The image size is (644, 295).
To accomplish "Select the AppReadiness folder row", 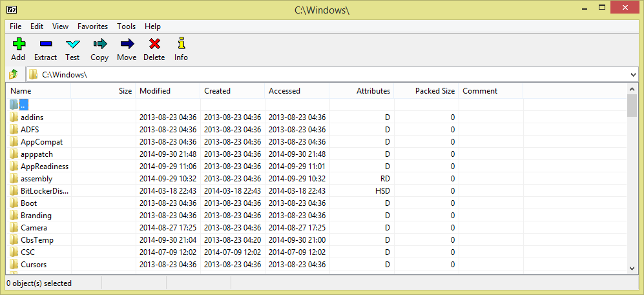I will pyautogui.click(x=44, y=167).
